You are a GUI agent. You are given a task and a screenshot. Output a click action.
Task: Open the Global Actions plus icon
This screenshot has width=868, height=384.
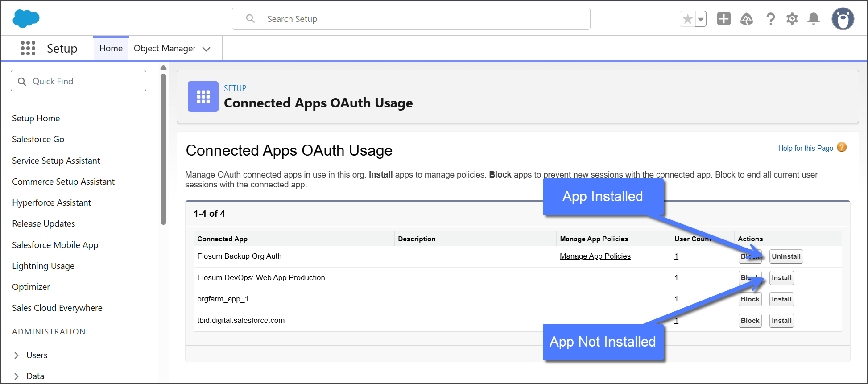tap(723, 19)
